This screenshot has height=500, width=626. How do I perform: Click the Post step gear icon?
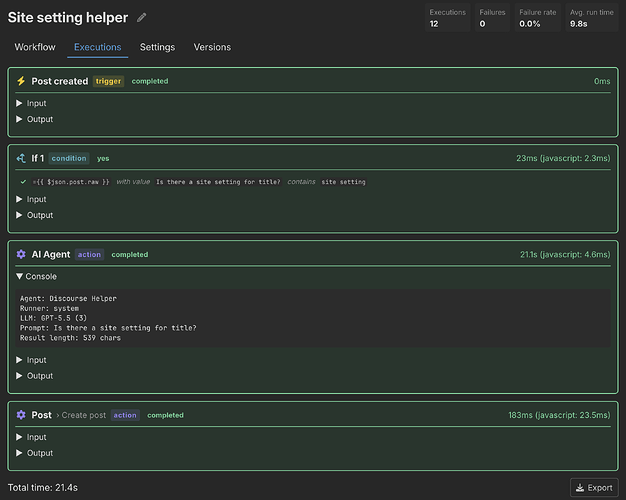(x=21, y=415)
